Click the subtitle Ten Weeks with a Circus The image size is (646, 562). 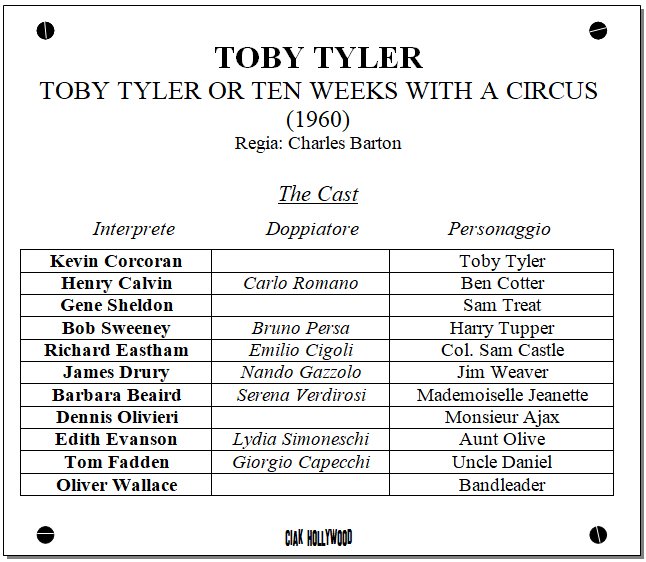click(318, 91)
